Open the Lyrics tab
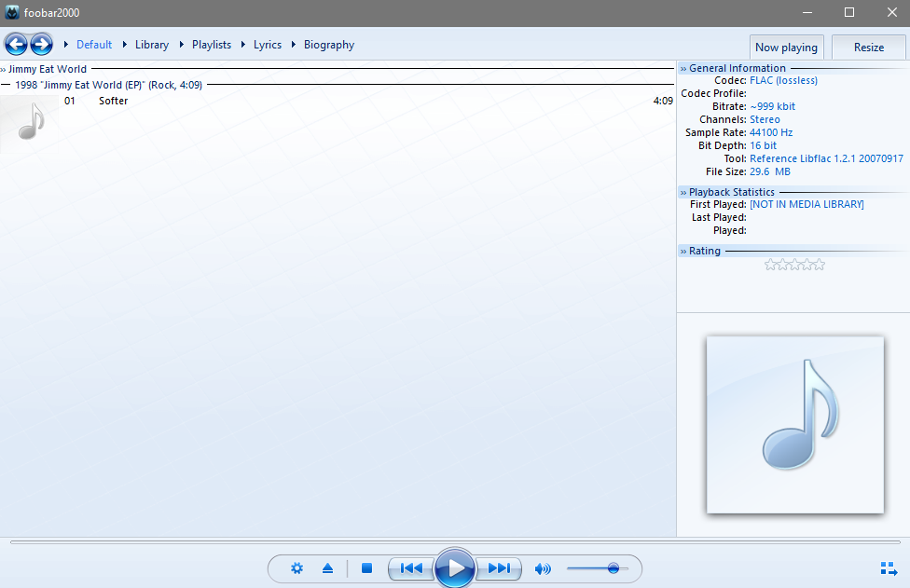 pyautogui.click(x=268, y=45)
